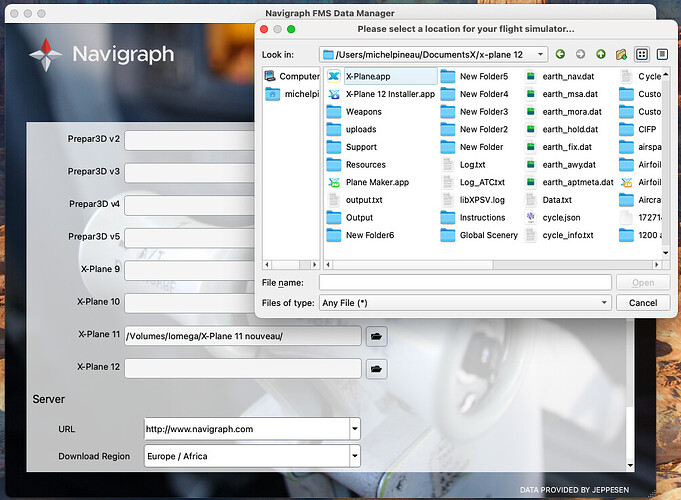Click the X-Plane 12 path field
Viewport: 681px width, 500px height.
point(243,369)
